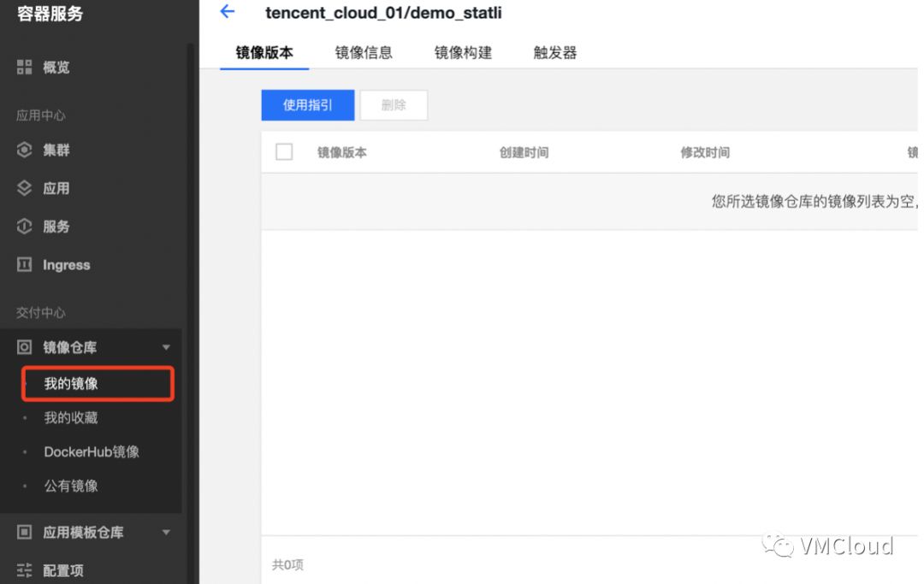Image resolution: width=924 pixels, height=584 pixels.
Task: Select 服务 in the sidebar
Action: tap(56, 226)
